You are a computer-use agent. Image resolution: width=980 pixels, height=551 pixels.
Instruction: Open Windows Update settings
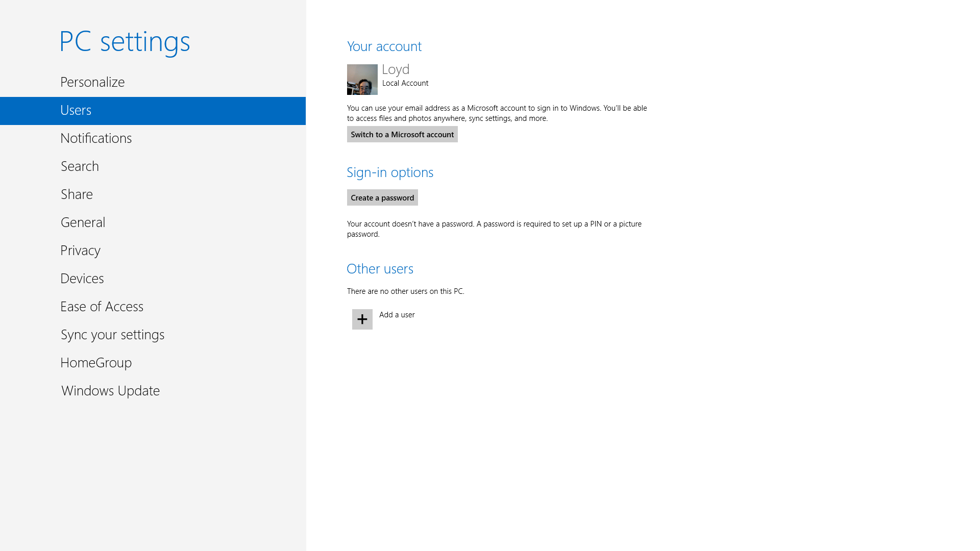click(x=110, y=390)
